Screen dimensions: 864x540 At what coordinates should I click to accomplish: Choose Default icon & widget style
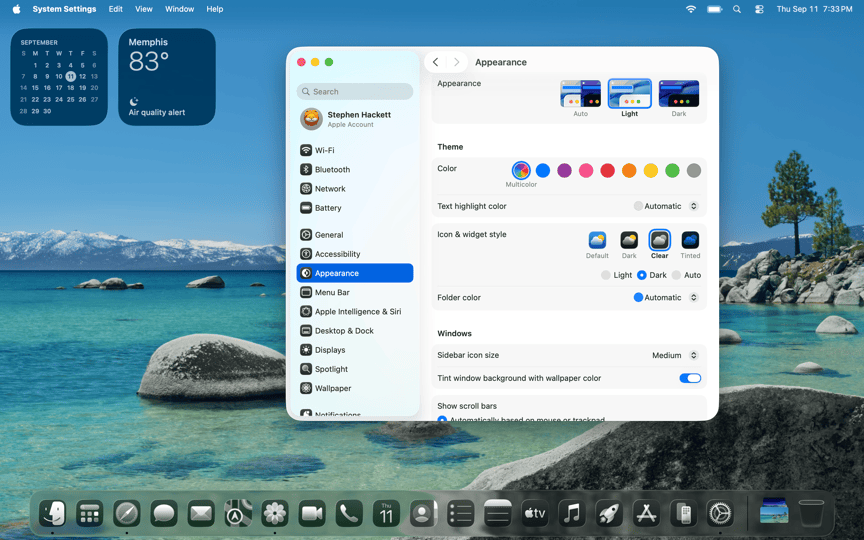[597, 240]
